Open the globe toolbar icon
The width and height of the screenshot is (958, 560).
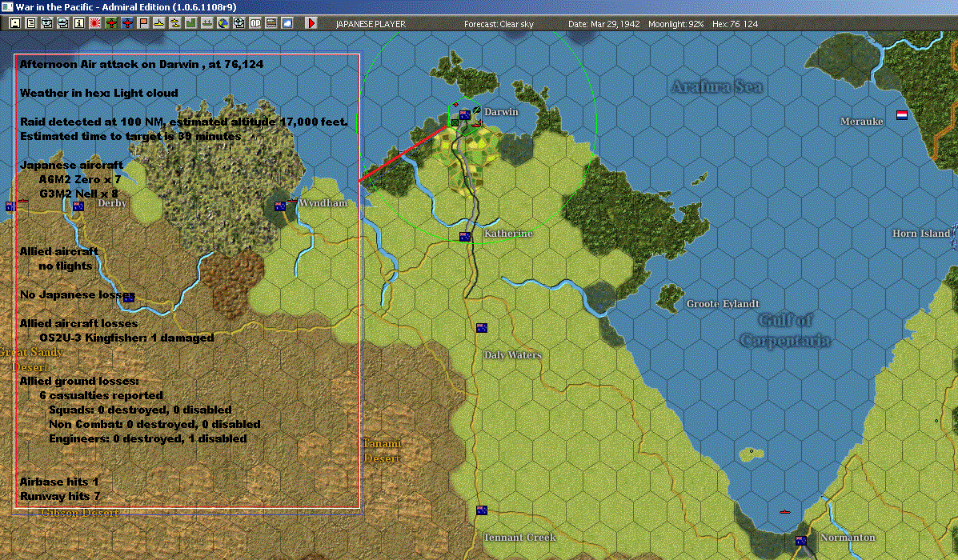[223, 23]
